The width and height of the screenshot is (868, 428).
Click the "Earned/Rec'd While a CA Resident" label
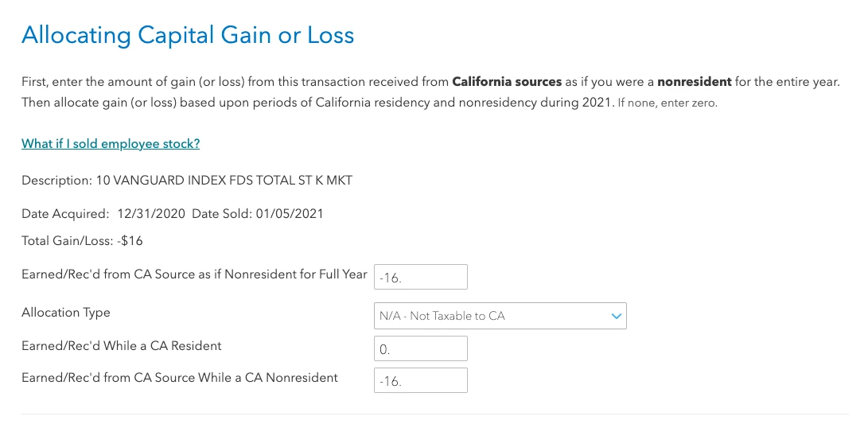click(x=122, y=346)
